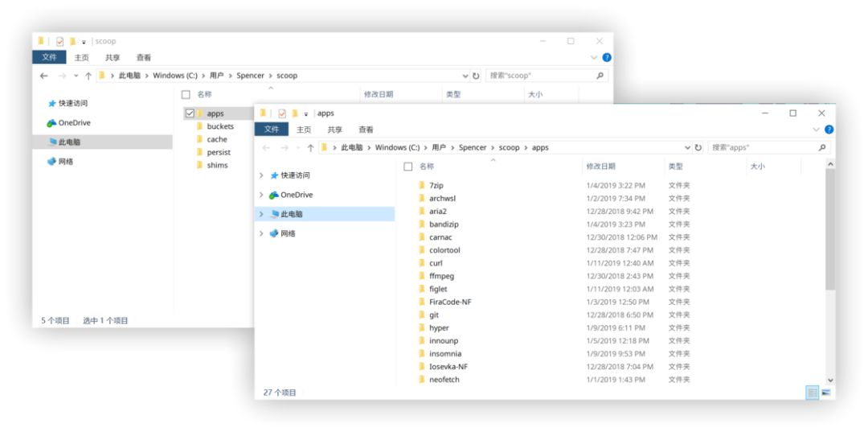Switch to details view in apps window
Image resolution: width=868 pixels, height=432 pixels.
pyautogui.click(x=812, y=393)
